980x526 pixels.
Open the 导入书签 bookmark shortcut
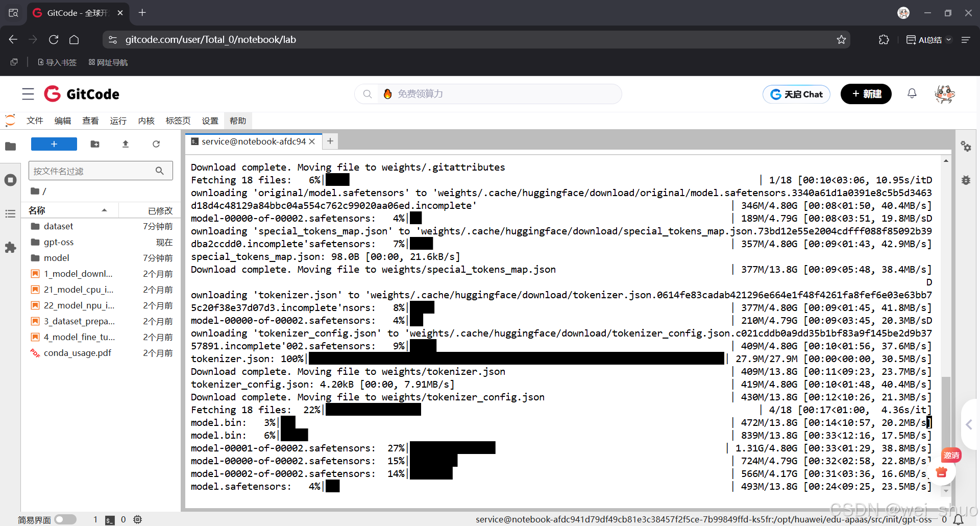coord(57,62)
